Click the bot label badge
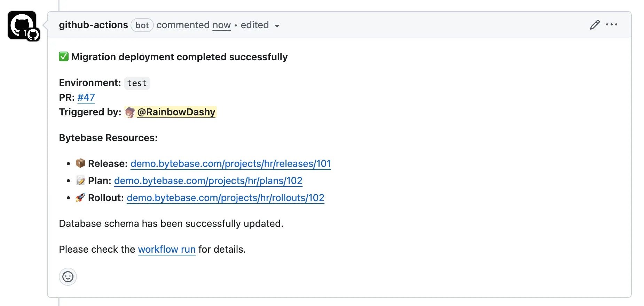The image size is (644, 306). click(x=142, y=25)
